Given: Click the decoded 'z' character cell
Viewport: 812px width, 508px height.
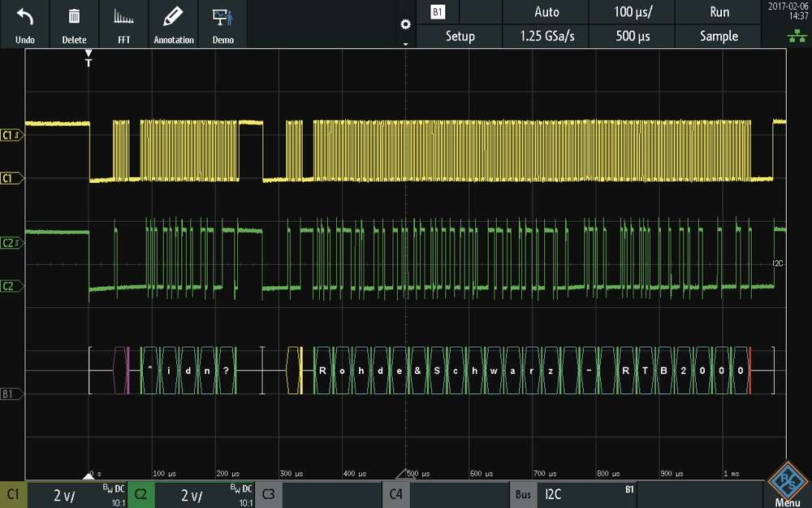Looking at the screenshot, I should point(551,371).
